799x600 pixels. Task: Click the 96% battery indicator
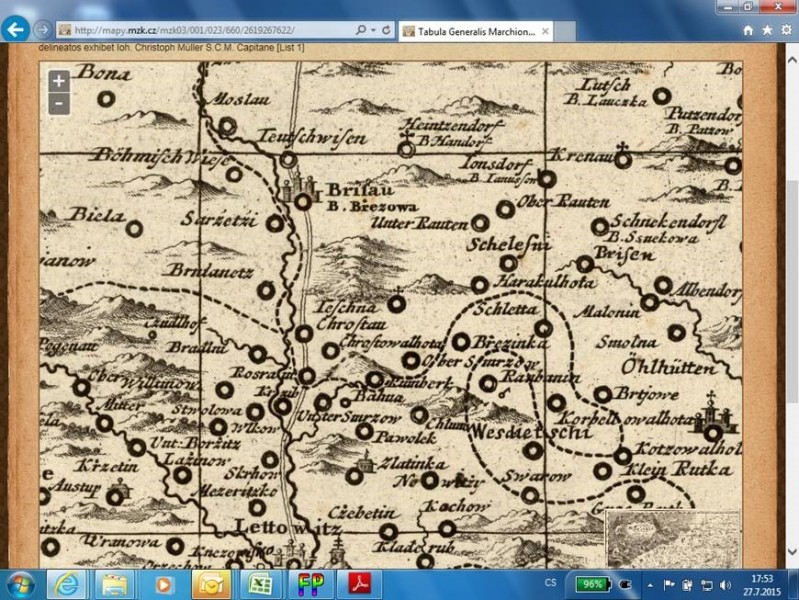coord(593,585)
